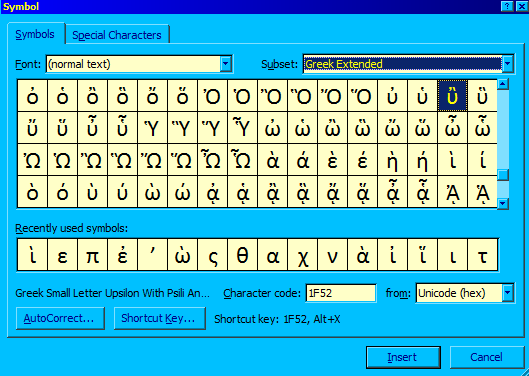
Task: Choose ἐ epsilon-with-psili in recently used symbols
Action: click(x=122, y=255)
